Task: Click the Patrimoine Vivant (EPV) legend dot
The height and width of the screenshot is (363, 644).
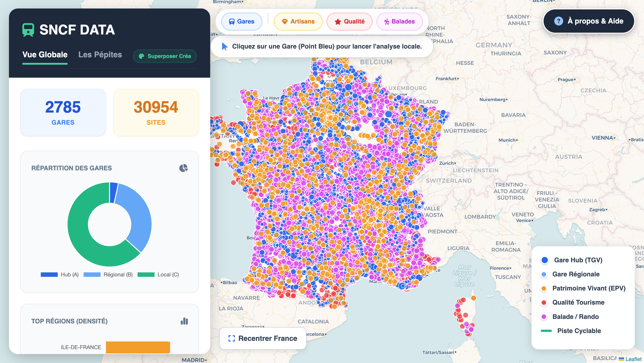Action: tap(544, 288)
